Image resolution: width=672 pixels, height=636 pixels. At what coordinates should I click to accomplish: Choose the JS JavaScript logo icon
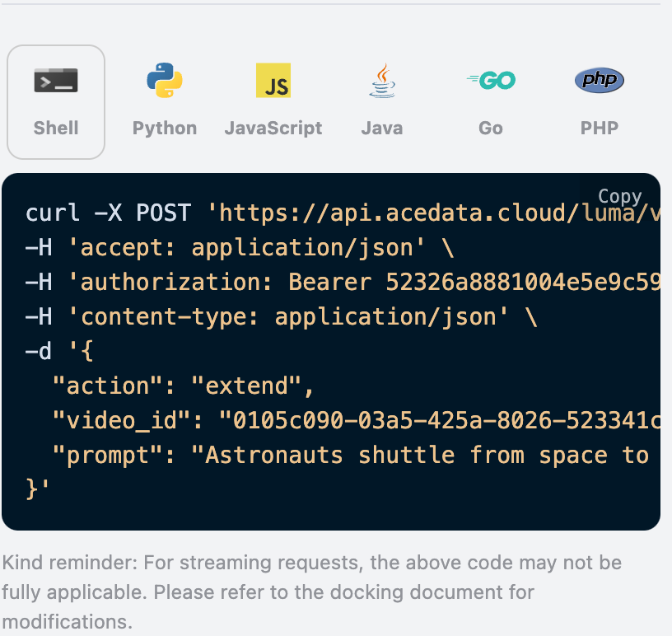[273, 80]
